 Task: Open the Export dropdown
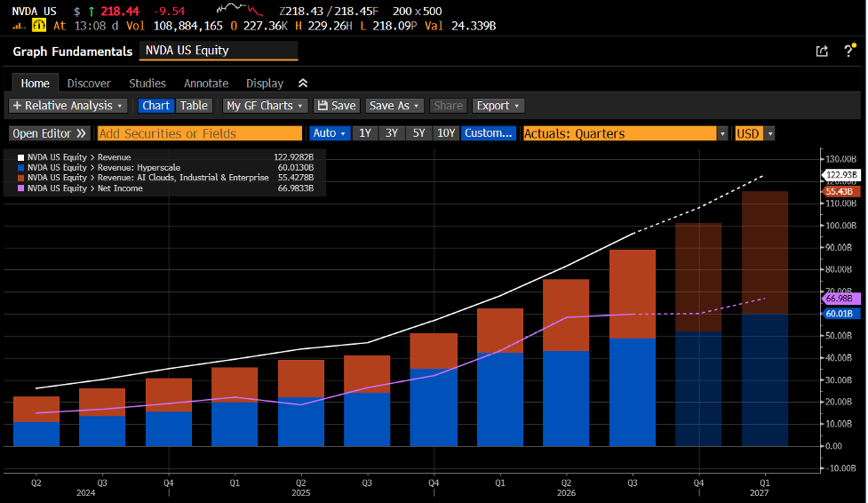pyautogui.click(x=498, y=106)
